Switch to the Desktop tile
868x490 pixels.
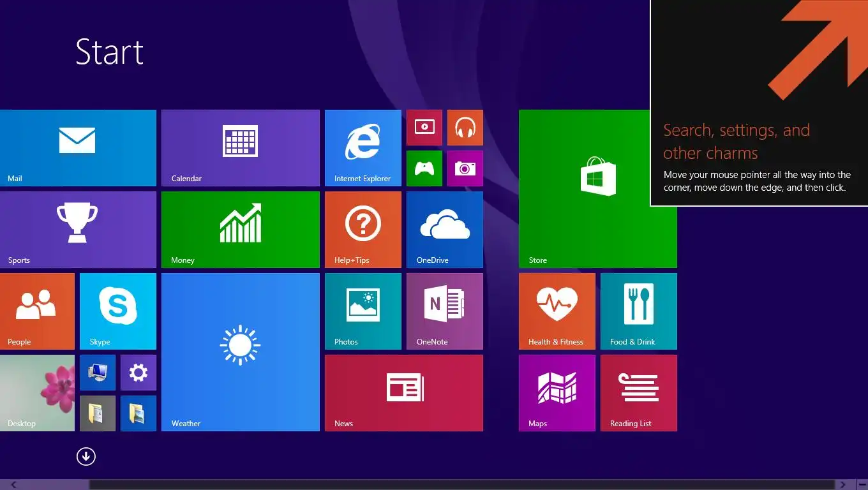tap(37, 393)
